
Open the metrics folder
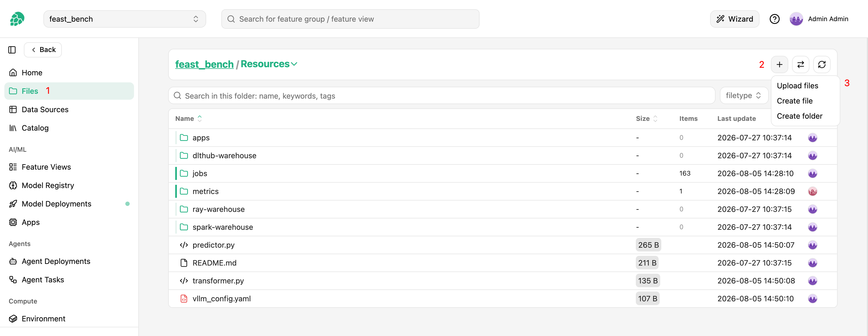point(205,191)
